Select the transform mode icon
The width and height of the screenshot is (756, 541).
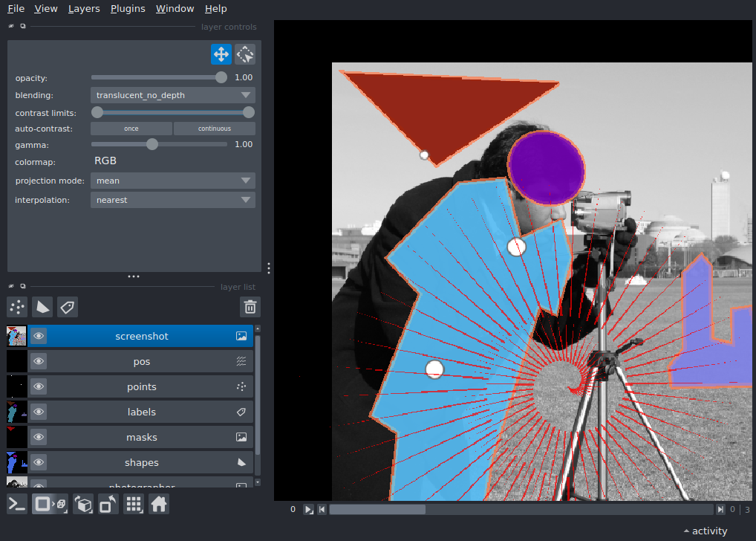point(245,54)
